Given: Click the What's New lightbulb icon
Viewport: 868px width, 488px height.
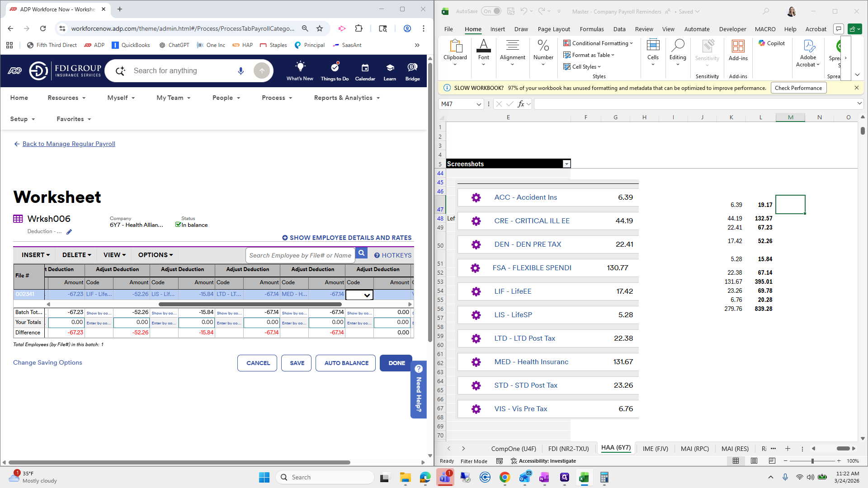Looking at the screenshot, I should 300,67.
